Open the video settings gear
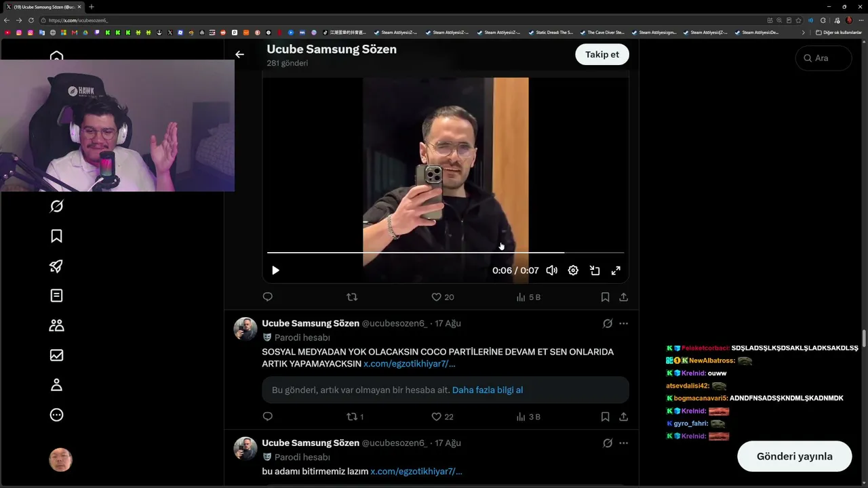The image size is (868, 488). [x=573, y=270]
